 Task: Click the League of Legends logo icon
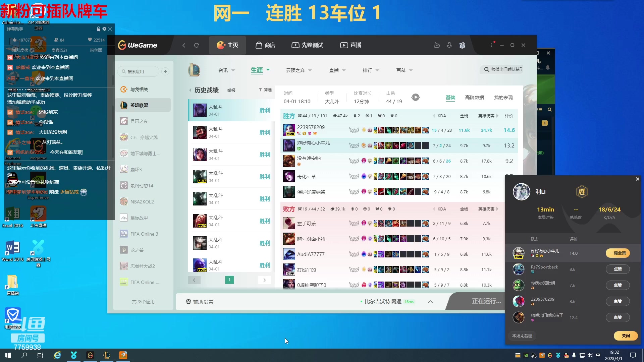pyautogui.click(x=194, y=70)
